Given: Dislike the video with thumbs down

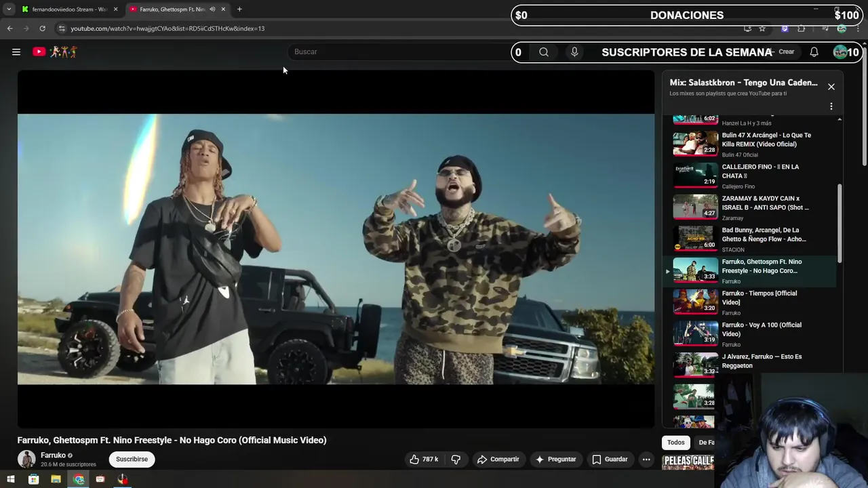Looking at the screenshot, I should pyautogui.click(x=456, y=459).
